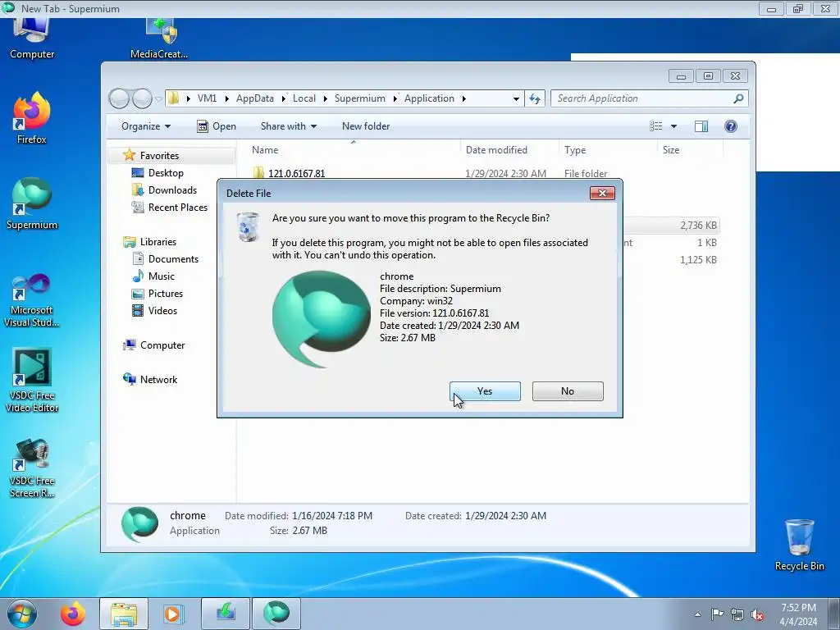This screenshot has height=630, width=840.
Task: Expand the view options dropdown arrow
Action: click(x=674, y=126)
